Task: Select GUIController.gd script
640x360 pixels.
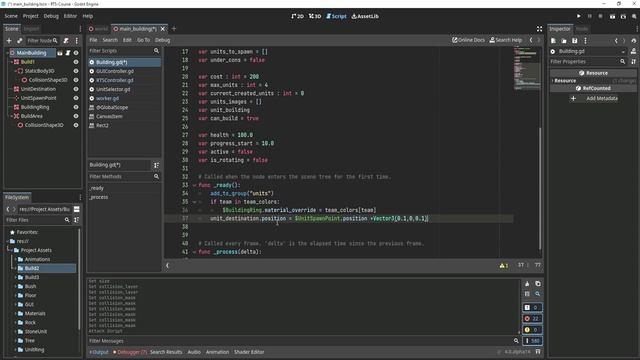Action: [115, 71]
